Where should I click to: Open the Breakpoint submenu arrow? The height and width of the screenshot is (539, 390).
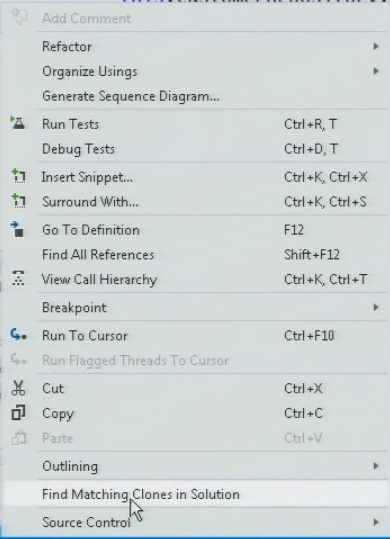tap(376, 307)
